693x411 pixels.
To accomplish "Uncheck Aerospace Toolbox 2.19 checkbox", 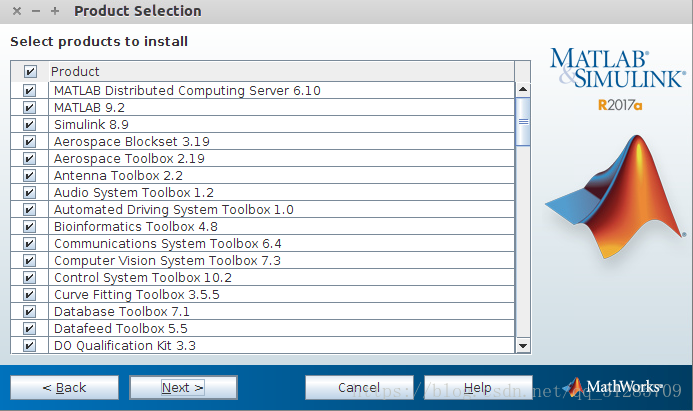I will (29, 158).
